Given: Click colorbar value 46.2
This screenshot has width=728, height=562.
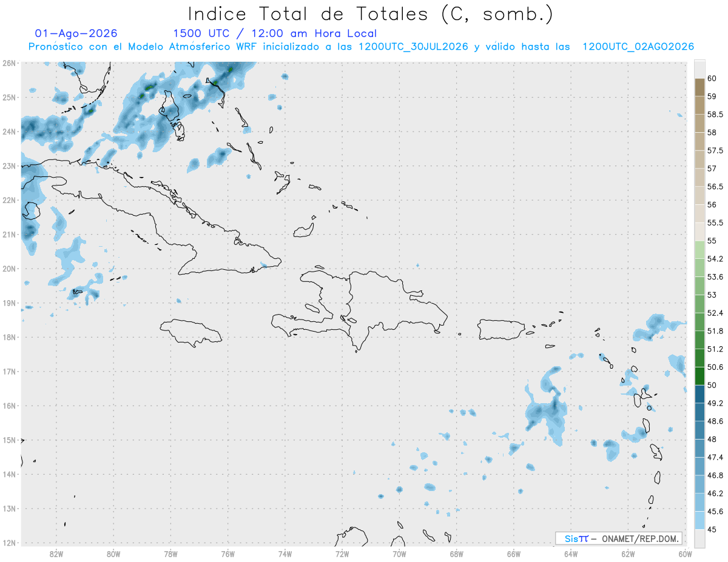Looking at the screenshot, I should [715, 493].
